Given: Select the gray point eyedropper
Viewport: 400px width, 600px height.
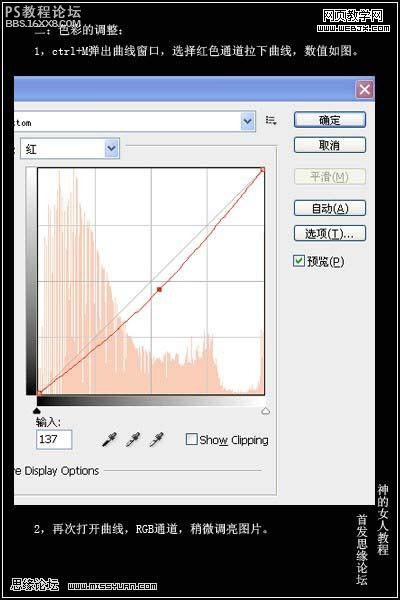Looking at the screenshot, I should [x=133, y=440].
